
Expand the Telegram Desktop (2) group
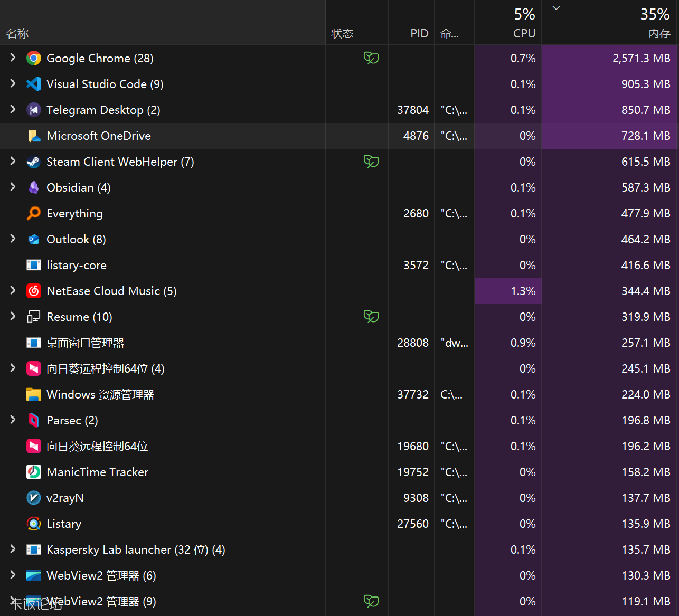coord(13,109)
